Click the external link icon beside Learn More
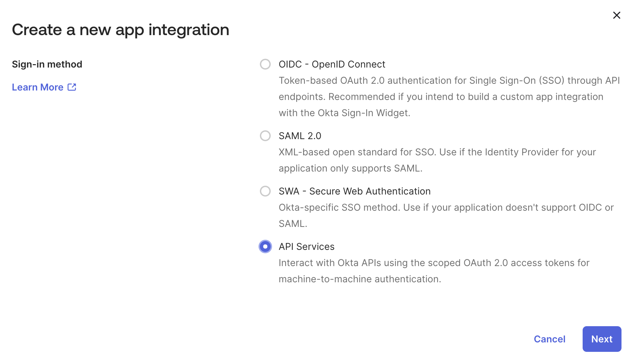This screenshot has width=634, height=364. (x=72, y=87)
